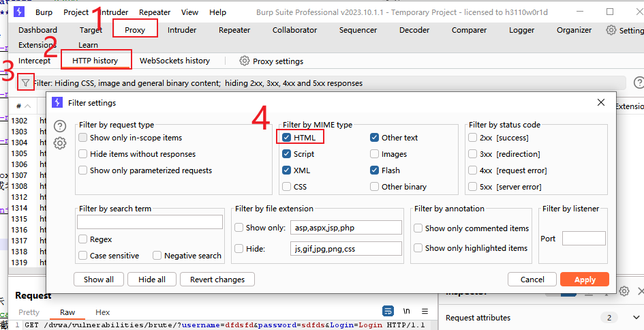Click gear icon in Filter settings dialog

[60, 143]
